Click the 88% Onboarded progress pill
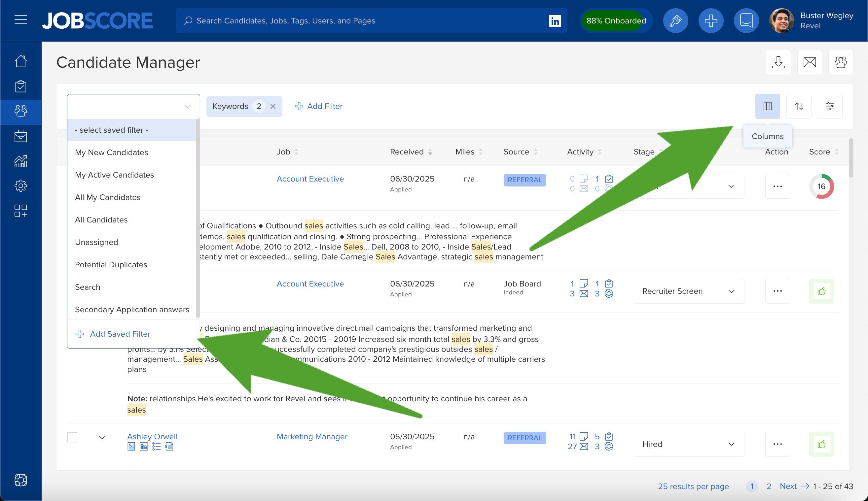The height and width of the screenshot is (501, 868). (x=616, y=21)
